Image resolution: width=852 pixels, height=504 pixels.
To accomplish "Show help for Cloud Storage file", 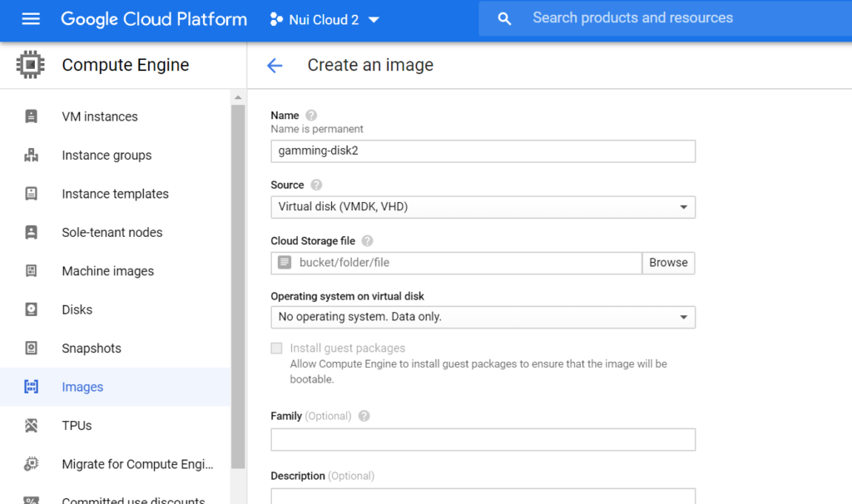I will (367, 240).
